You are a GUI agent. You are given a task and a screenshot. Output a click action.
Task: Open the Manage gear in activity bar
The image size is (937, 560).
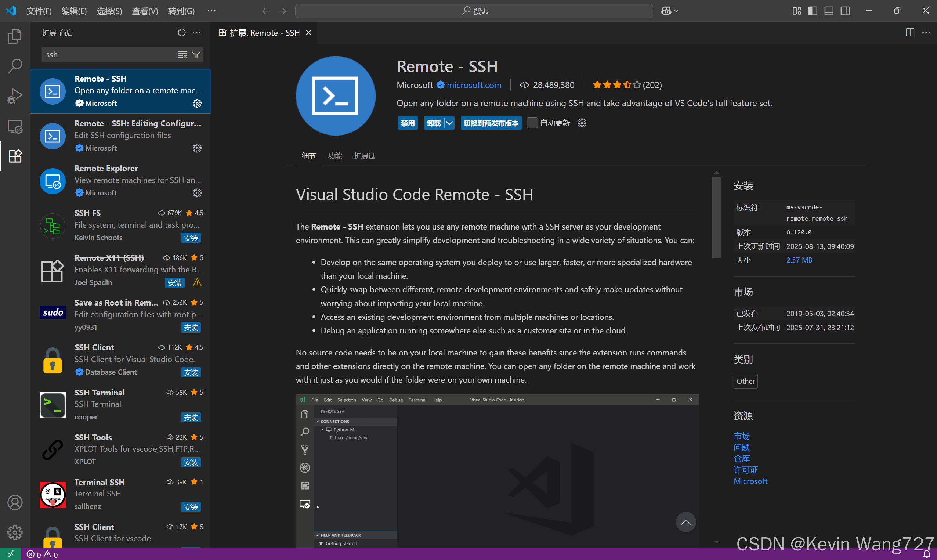pyautogui.click(x=15, y=532)
